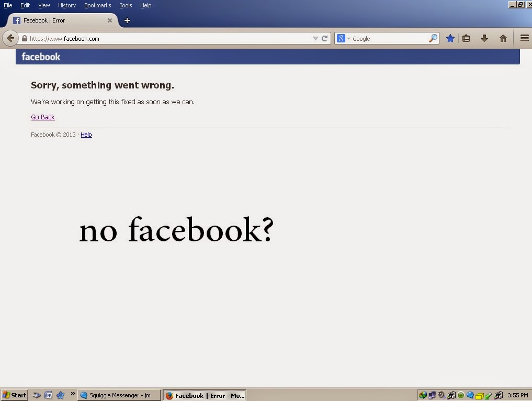
Task: Open the Google search engine selector
Action: point(343,38)
